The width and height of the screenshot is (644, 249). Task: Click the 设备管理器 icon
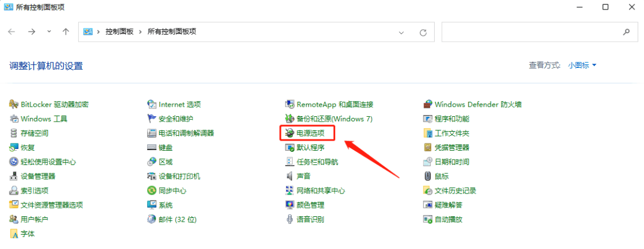click(x=14, y=176)
